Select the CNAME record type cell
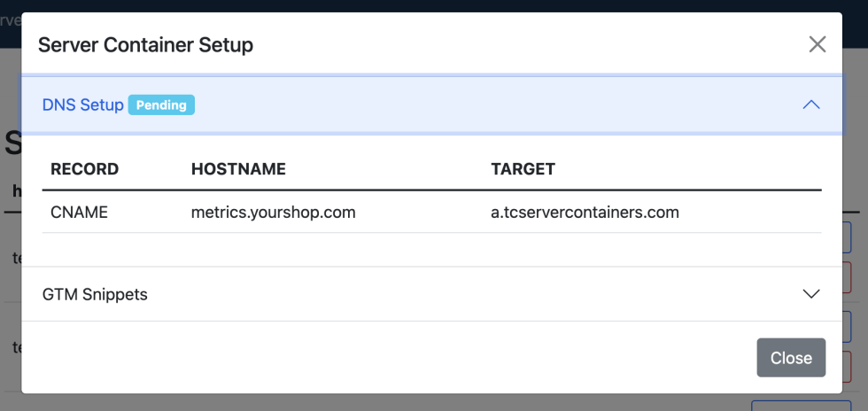This screenshot has width=868, height=411. click(79, 213)
